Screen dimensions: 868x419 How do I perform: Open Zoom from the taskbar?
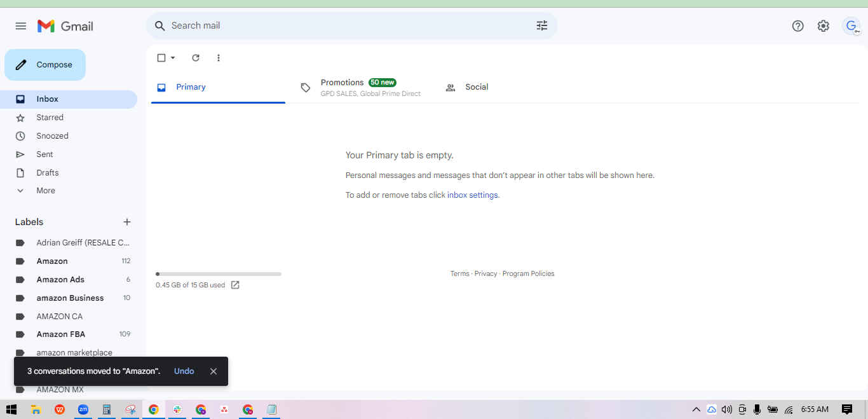83,409
